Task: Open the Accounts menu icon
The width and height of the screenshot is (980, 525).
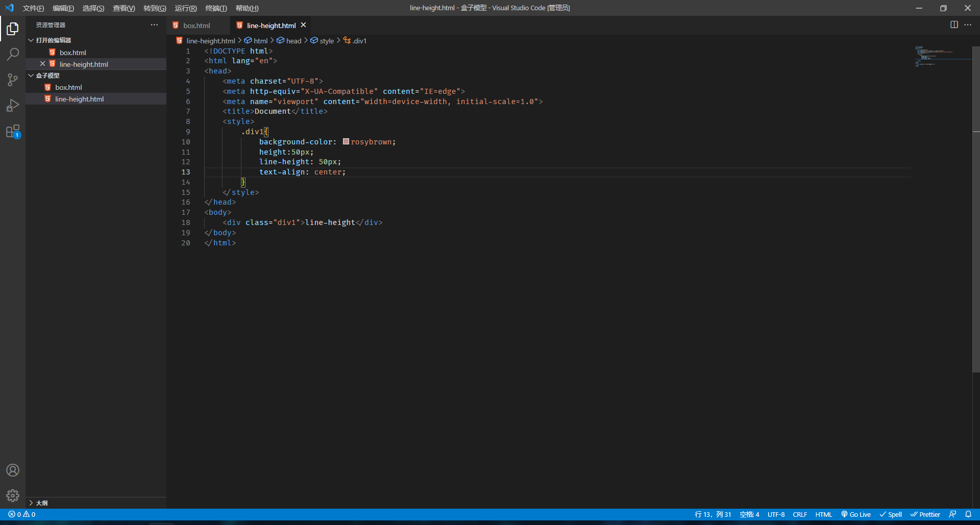Action: click(x=13, y=470)
